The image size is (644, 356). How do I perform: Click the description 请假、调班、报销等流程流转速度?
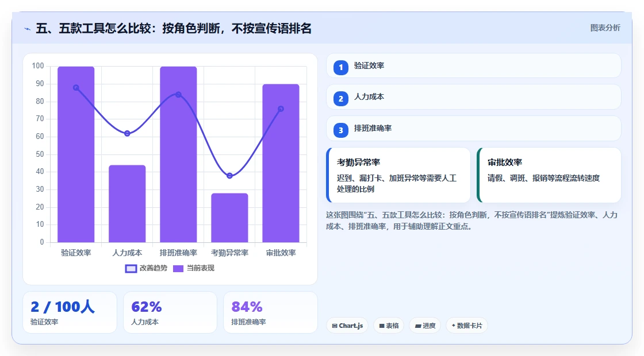pos(544,178)
